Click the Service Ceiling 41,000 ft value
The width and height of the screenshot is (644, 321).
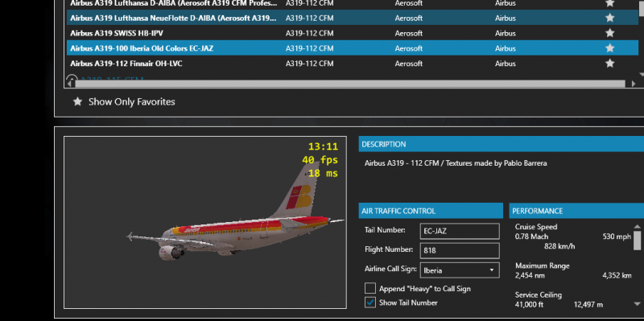[x=530, y=305]
